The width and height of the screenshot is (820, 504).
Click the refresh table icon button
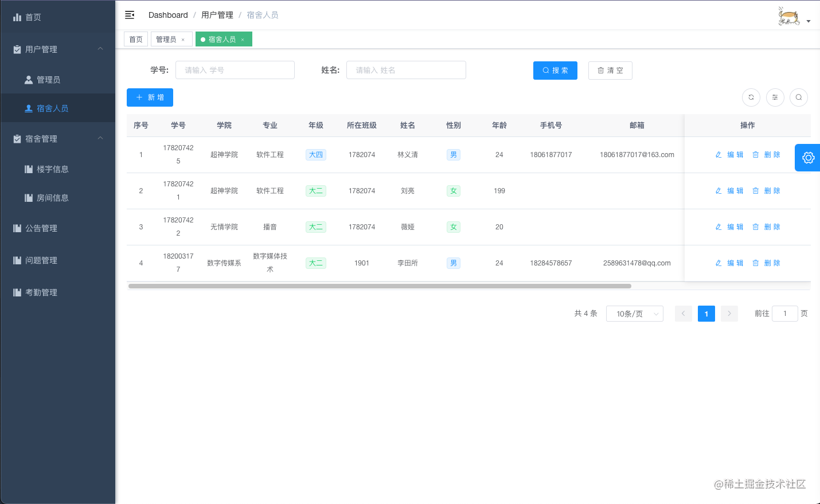pyautogui.click(x=751, y=97)
